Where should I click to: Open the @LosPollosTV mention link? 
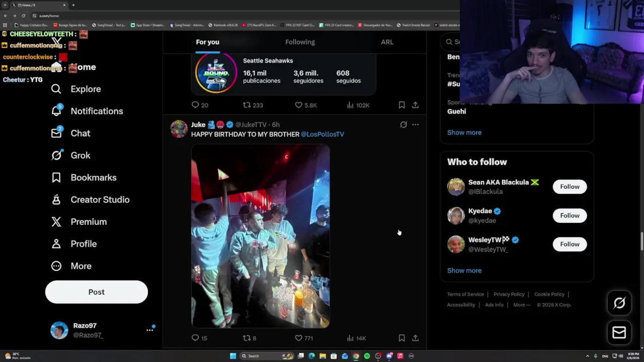323,134
